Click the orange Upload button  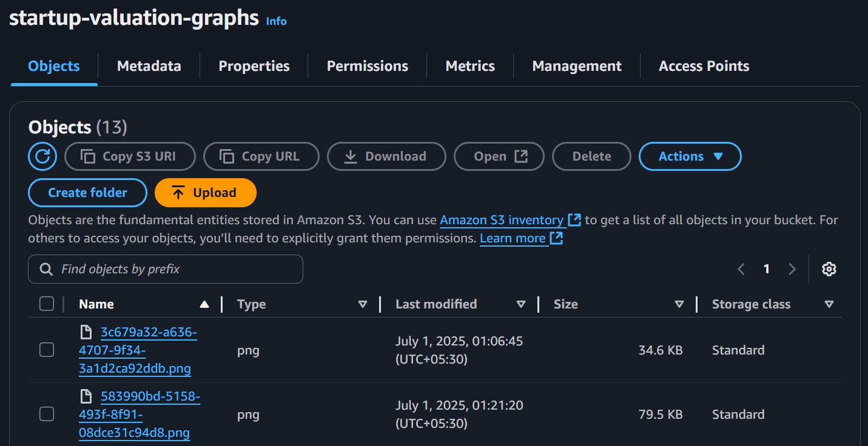click(x=206, y=193)
